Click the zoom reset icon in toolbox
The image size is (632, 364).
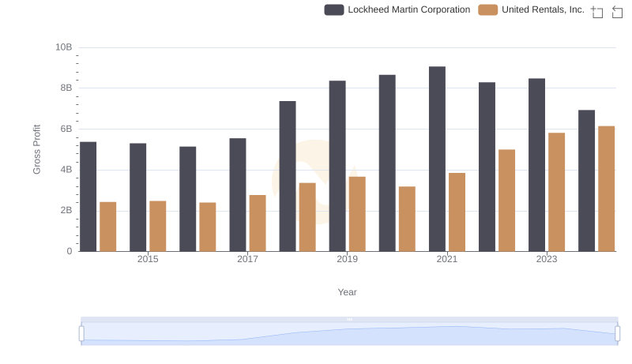point(617,12)
